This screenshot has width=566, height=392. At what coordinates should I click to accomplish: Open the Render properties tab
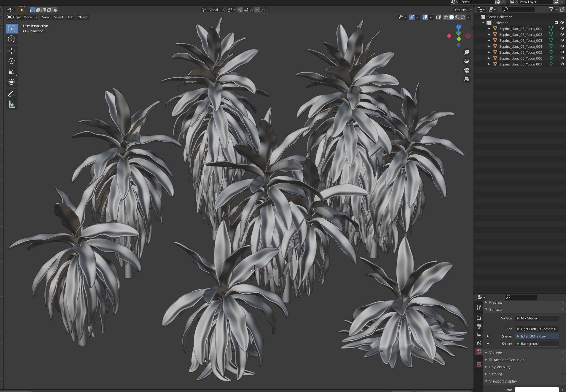pos(479,318)
